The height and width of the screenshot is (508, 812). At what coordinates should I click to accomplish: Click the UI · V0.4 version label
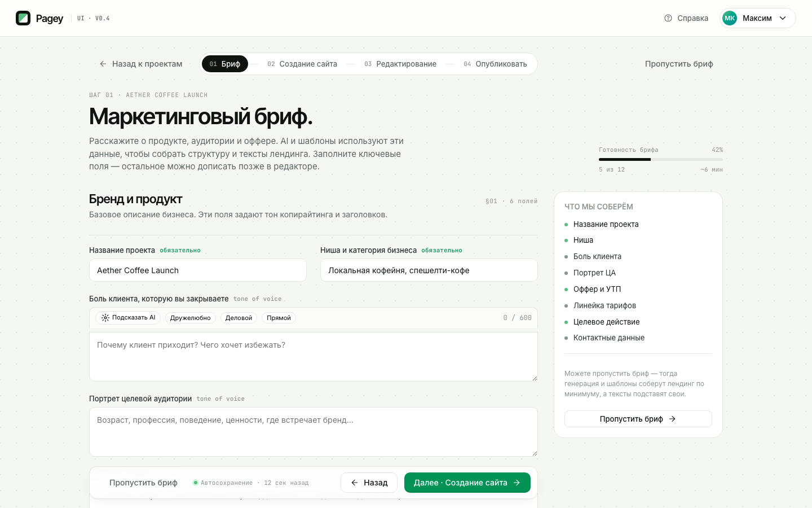click(x=94, y=18)
